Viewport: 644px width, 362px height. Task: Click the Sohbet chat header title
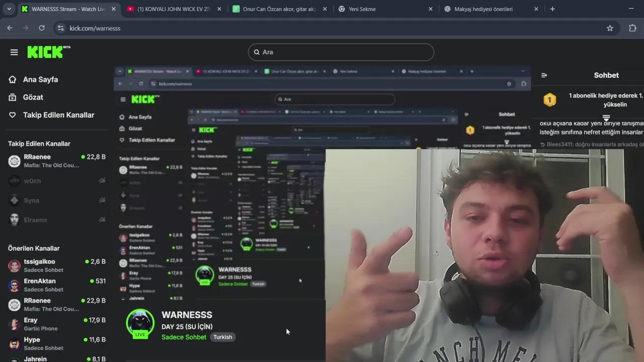point(606,75)
